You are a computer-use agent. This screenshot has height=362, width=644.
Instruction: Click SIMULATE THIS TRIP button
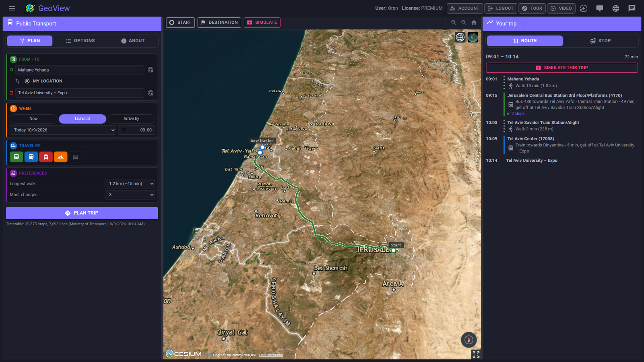[562, 68]
